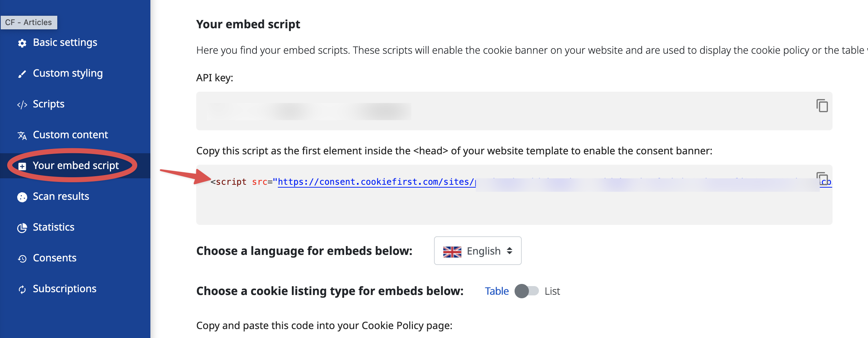This screenshot has height=338, width=868.
Task: Open the consent.cookiefirst.com script URL link
Action: (377, 182)
